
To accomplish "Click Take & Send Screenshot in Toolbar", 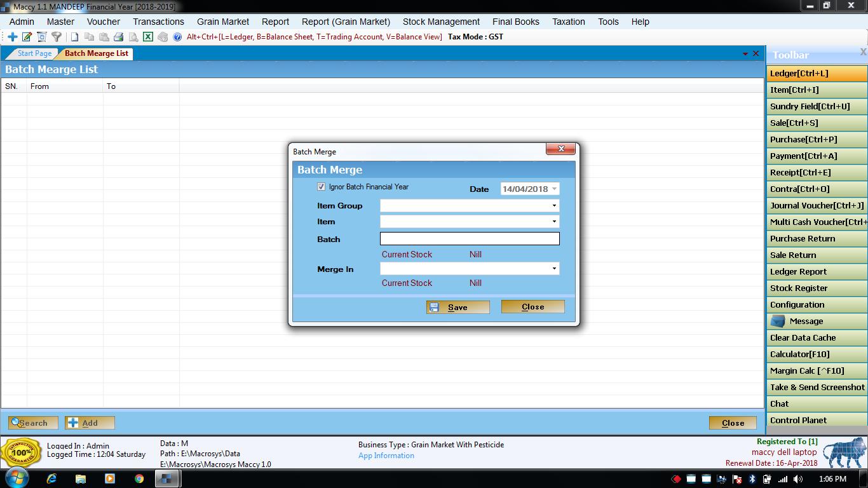I will click(x=817, y=387).
